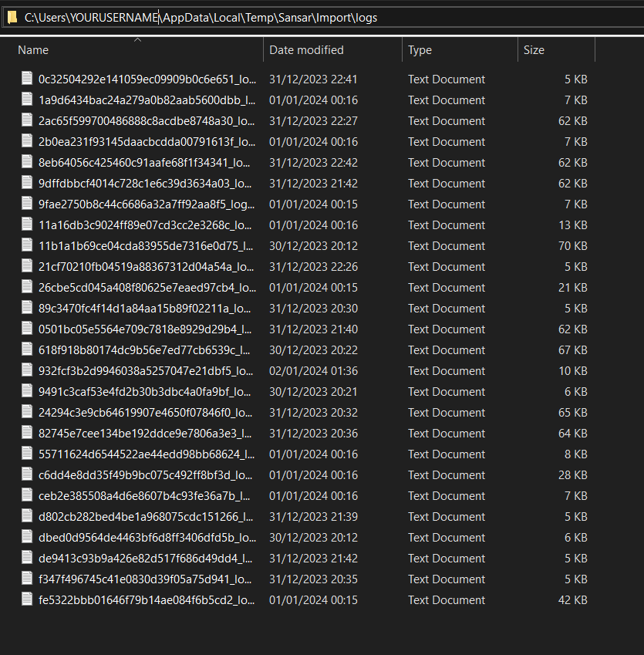Viewport: 644px width, 655px height.
Task: Click the file icon beside 932fcf3b2d9946038a5257047e21dbf5
Action: [28, 371]
